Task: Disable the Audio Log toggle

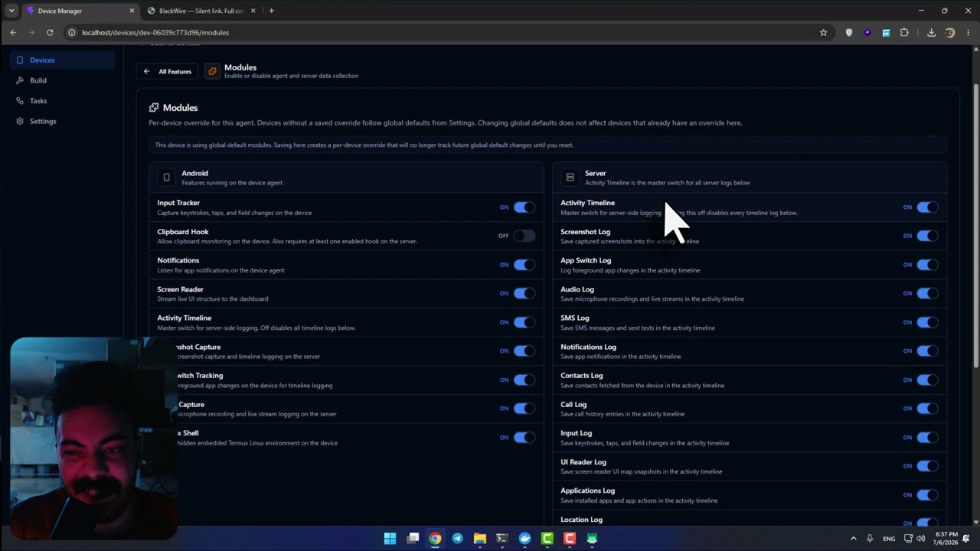Action: coord(927,293)
